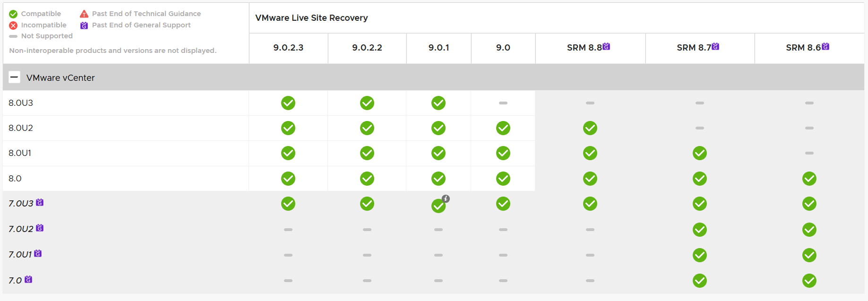Click compatible checkmark for 8.0 and SRM 8.6

pyautogui.click(x=809, y=179)
